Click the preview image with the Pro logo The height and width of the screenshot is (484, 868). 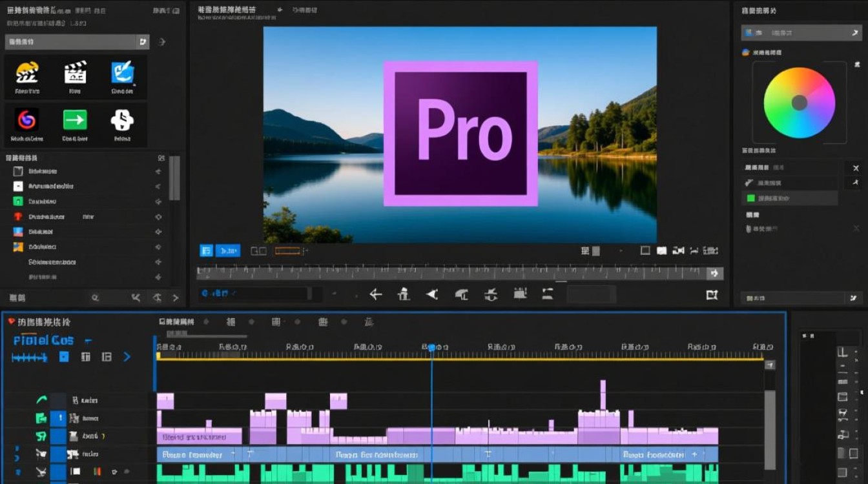click(x=460, y=134)
